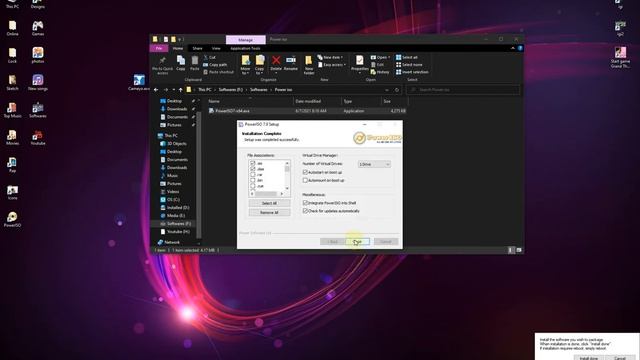Toggle the .bin file association checkbox

pos(253,180)
